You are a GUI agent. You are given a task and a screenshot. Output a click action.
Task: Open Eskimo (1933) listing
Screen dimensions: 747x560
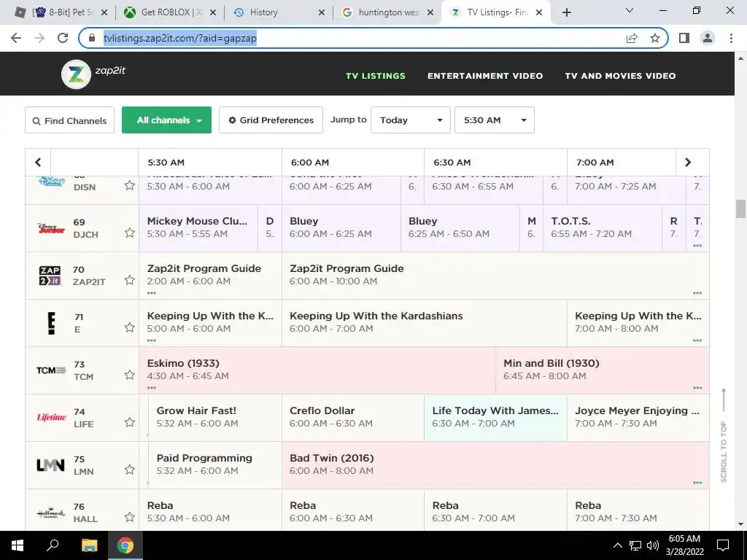pyautogui.click(x=317, y=370)
